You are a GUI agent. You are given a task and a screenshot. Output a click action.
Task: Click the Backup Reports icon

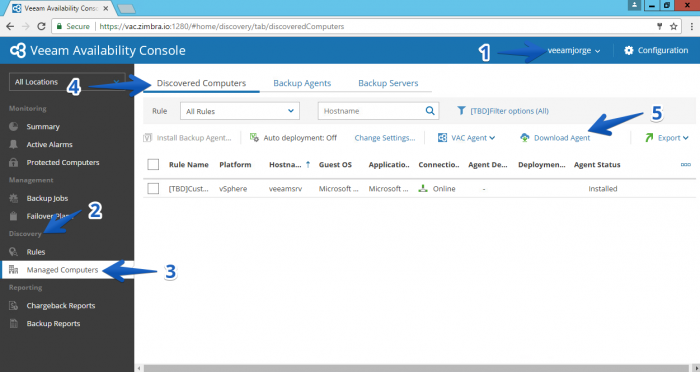14,323
